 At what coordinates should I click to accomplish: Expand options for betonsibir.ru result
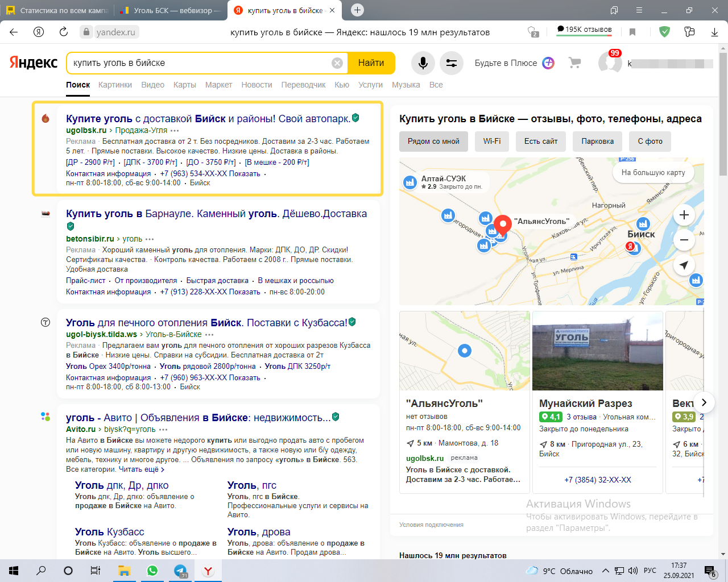[x=150, y=239]
